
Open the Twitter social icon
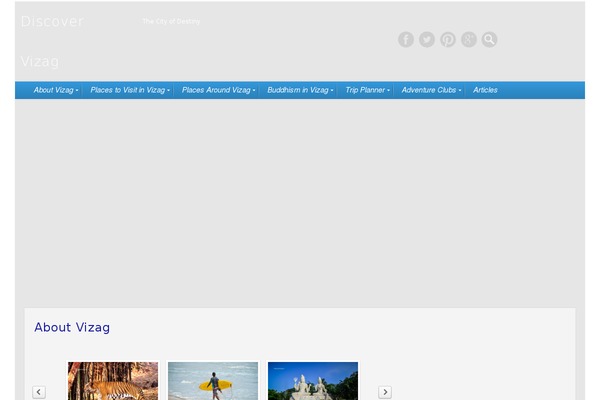pyautogui.click(x=427, y=39)
